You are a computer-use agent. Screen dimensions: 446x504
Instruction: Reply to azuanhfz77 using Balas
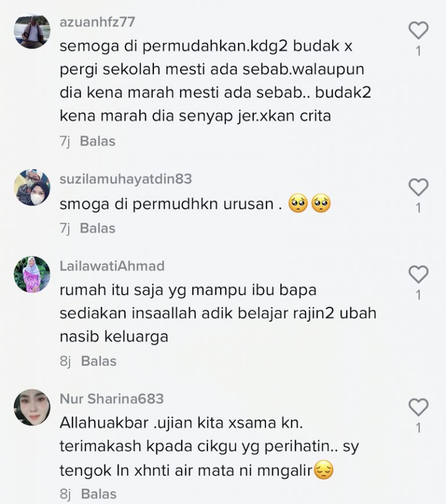(x=98, y=141)
